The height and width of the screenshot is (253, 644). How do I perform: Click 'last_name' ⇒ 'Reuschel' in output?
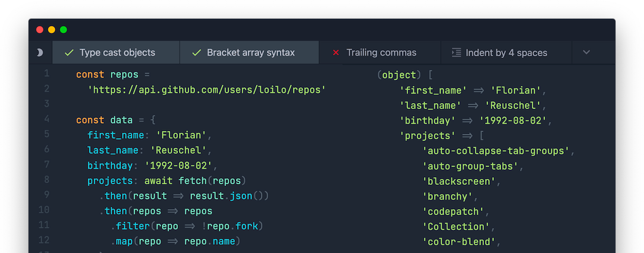473,105
